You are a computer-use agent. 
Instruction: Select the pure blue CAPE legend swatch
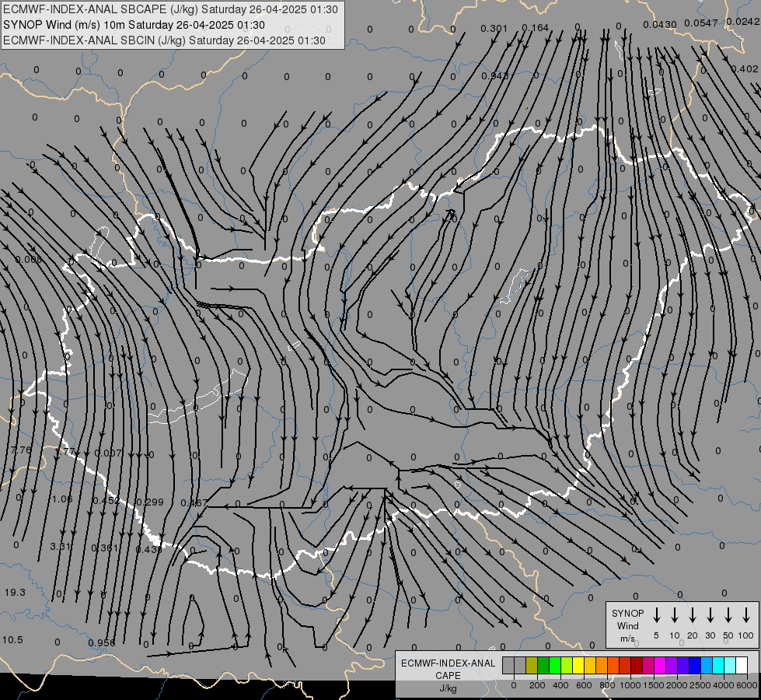pos(695,665)
